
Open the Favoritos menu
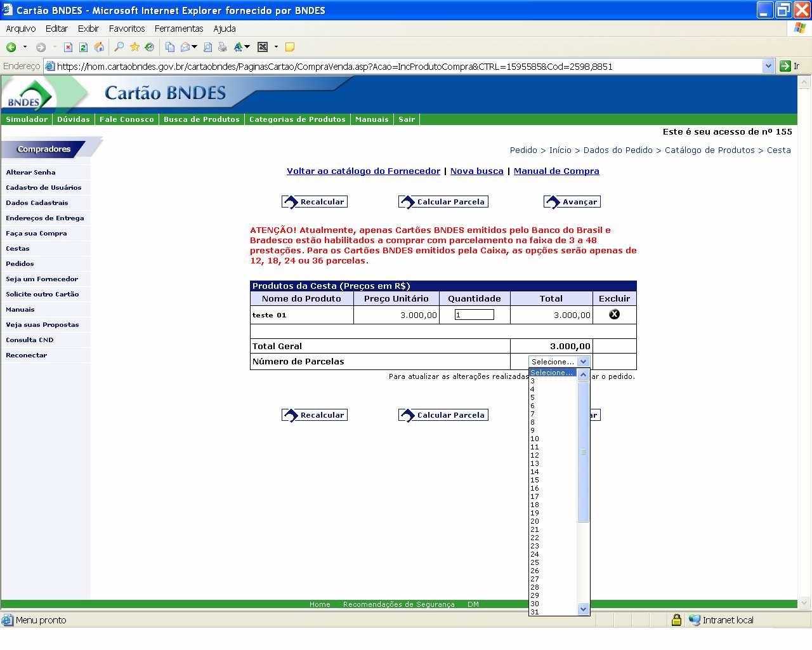pyautogui.click(x=127, y=29)
